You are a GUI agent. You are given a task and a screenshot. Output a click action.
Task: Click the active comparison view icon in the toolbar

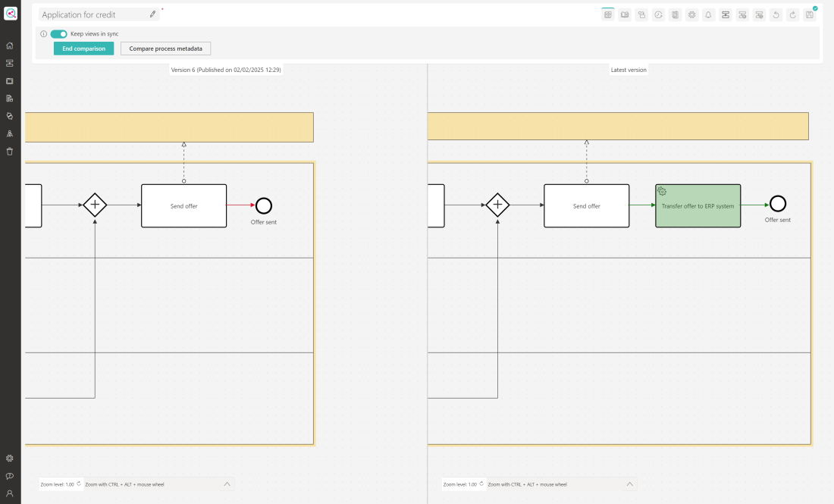(x=607, y=14)
